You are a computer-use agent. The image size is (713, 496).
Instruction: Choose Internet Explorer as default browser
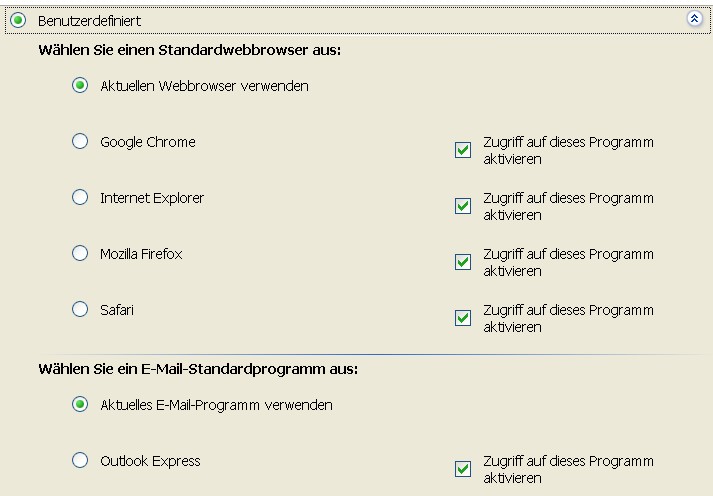[x=80, y=198]
